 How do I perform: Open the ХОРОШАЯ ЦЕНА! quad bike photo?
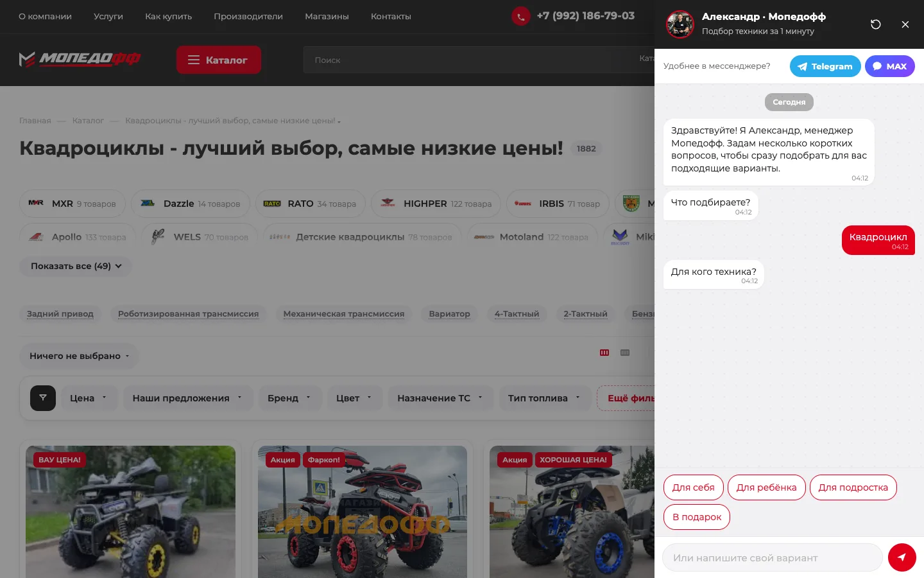pyautogui.click(x=572, y=512)
